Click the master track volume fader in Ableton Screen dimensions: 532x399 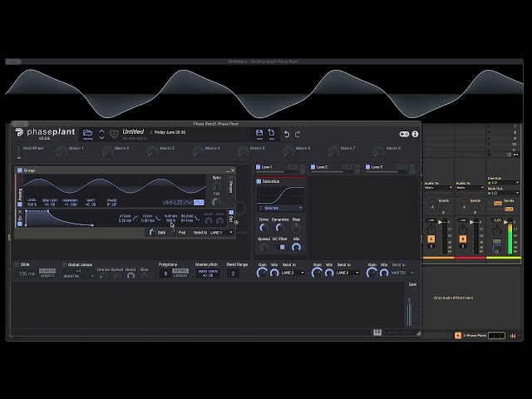[505, 223]
